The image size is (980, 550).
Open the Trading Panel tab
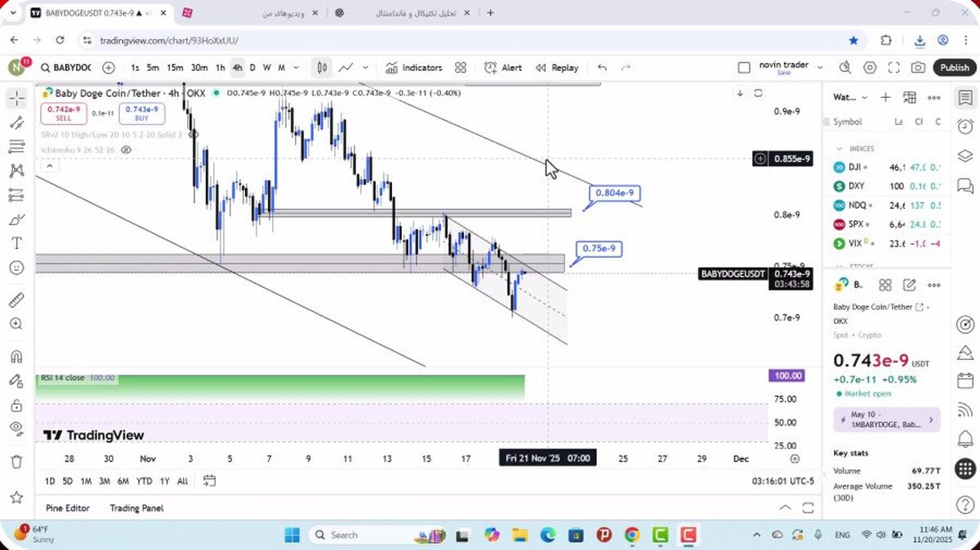[136, 508]
